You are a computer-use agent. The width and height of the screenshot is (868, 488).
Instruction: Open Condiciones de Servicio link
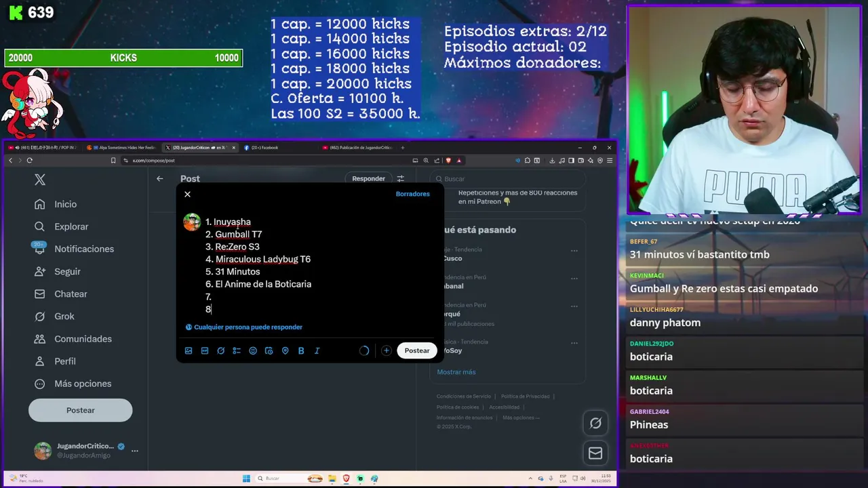click(463, 396)
